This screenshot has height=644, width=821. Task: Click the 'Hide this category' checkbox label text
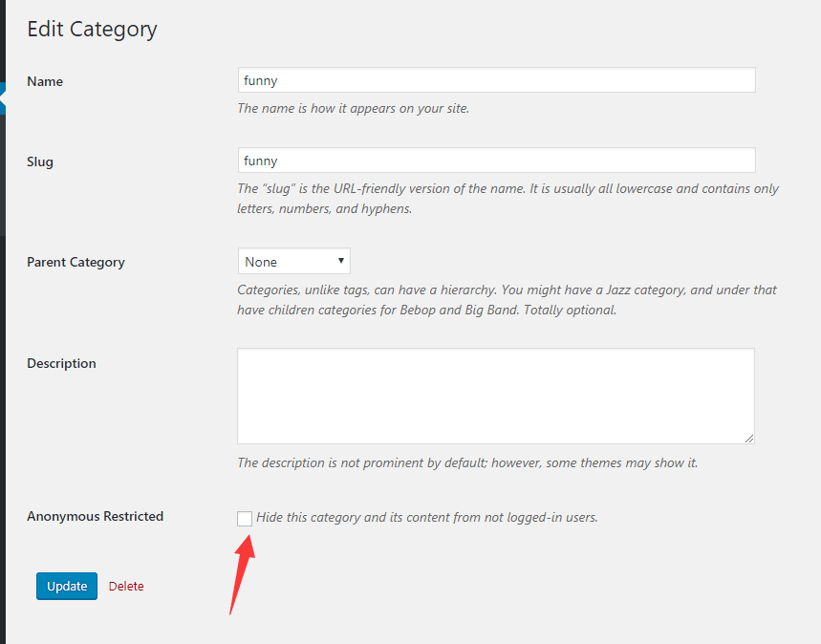[426, 517]
